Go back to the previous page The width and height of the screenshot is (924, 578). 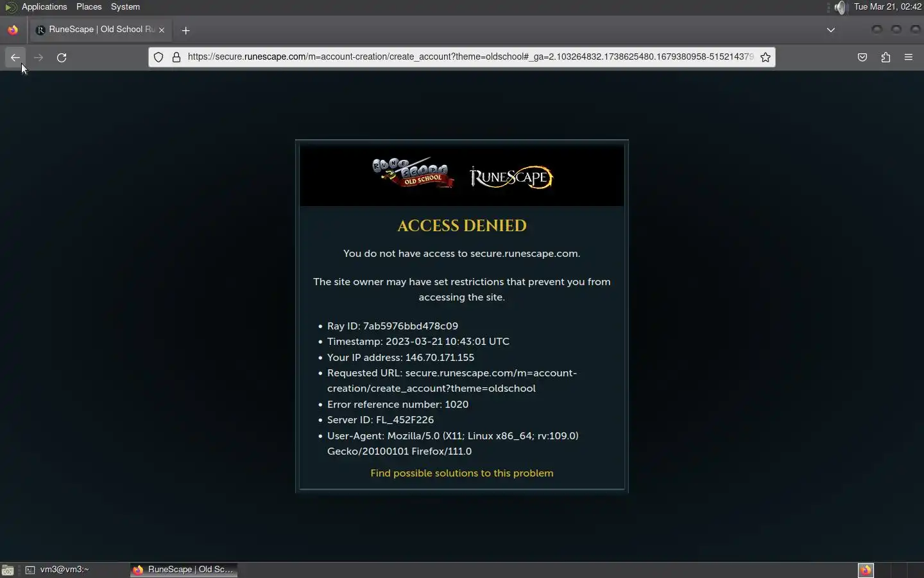click(15, 57)
